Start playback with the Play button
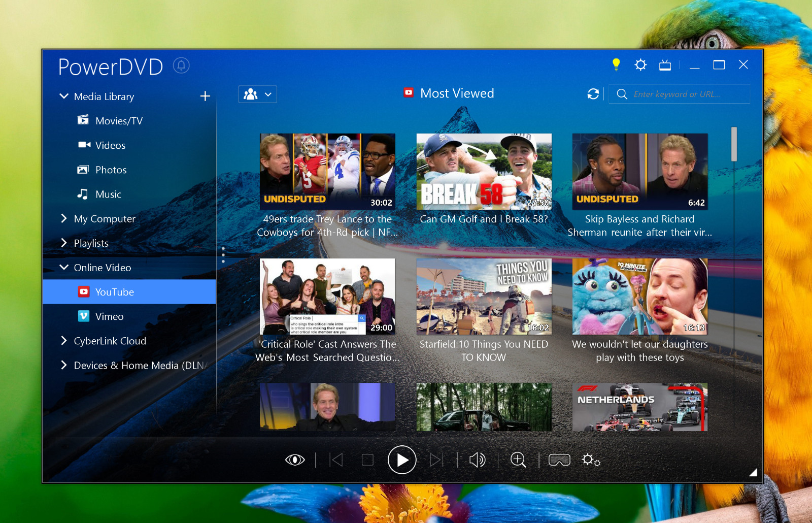 tap(402, 460)
